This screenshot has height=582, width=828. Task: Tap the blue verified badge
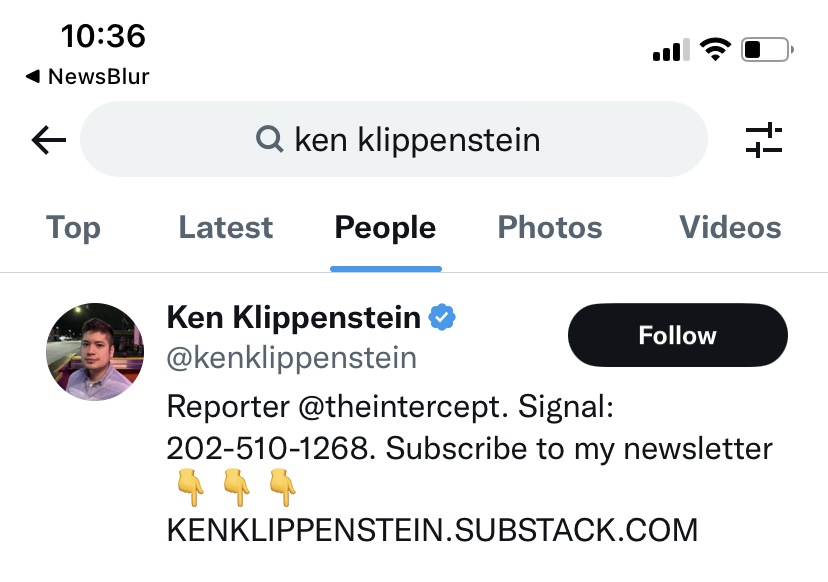(x=442, y=318)
